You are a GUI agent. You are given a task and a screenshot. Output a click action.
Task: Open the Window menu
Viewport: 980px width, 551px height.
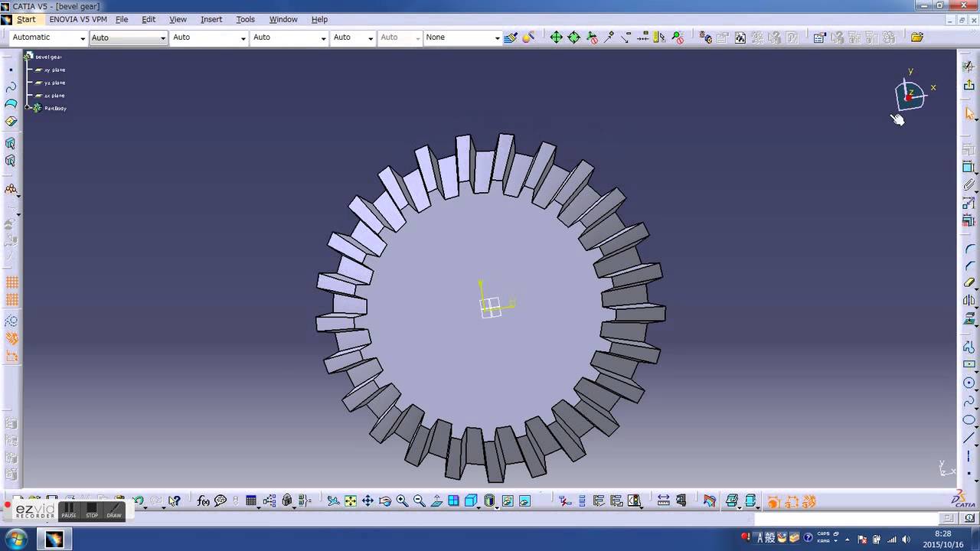point(283,19)
